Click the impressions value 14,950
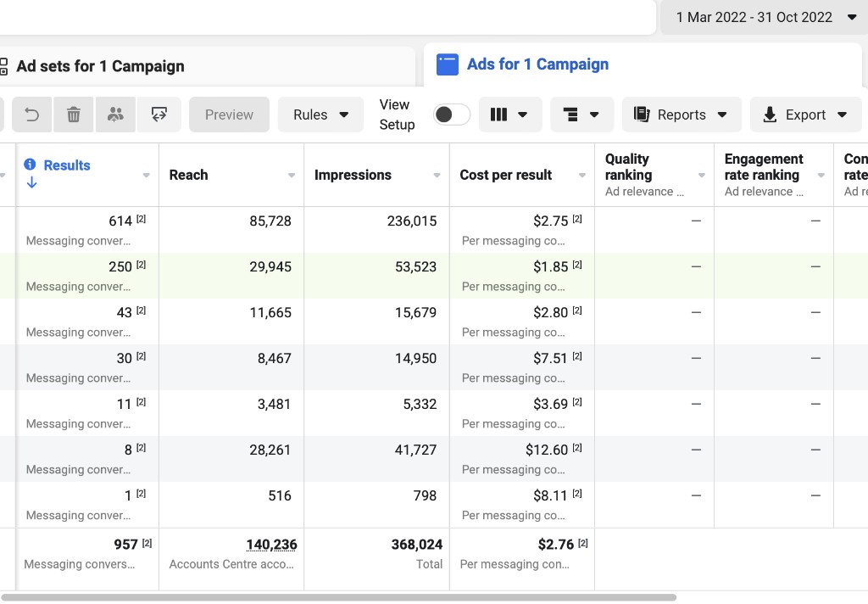 tap(415, 359)
